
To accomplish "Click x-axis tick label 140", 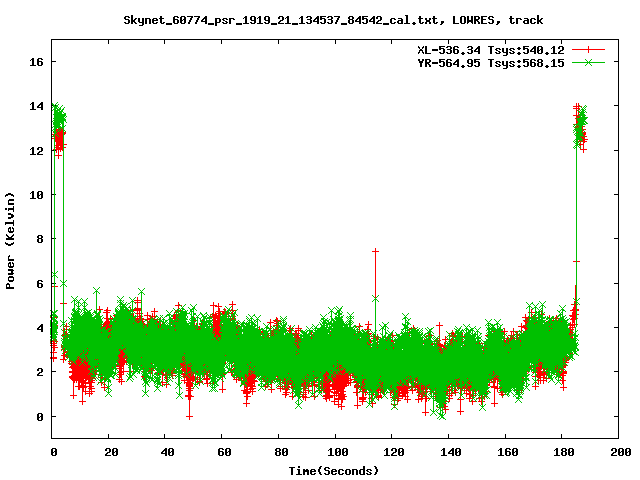I will [x=451, y=452].
